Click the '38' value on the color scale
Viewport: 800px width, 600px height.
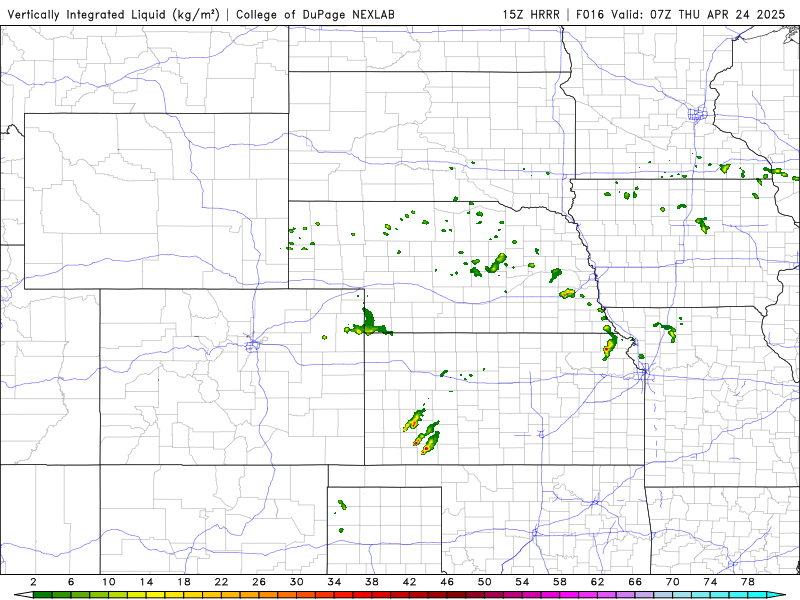pos(372,582)
